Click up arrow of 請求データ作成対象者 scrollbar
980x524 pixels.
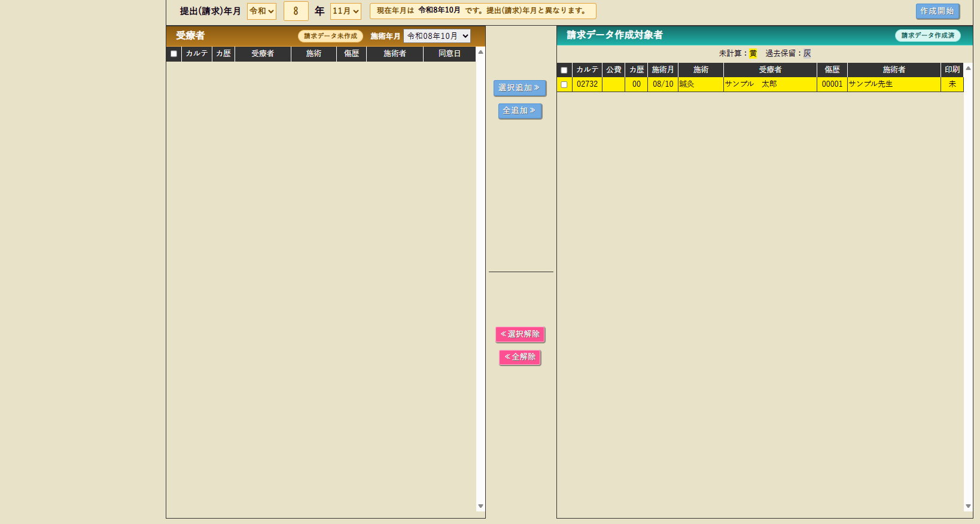point(968,68)
